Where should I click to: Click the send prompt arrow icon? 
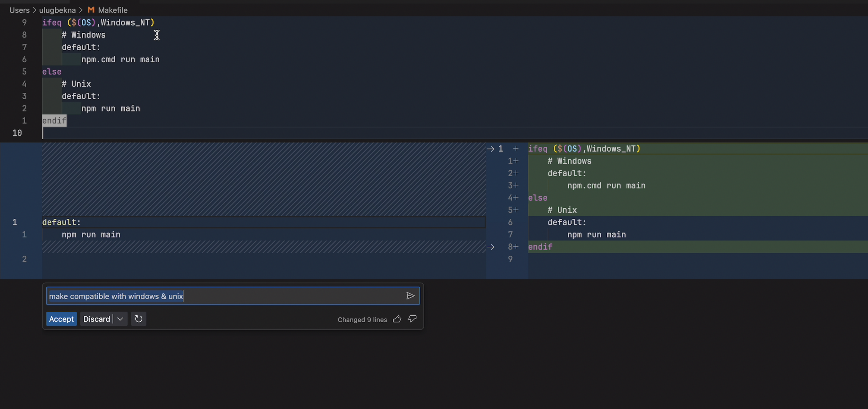coord(410,296)
